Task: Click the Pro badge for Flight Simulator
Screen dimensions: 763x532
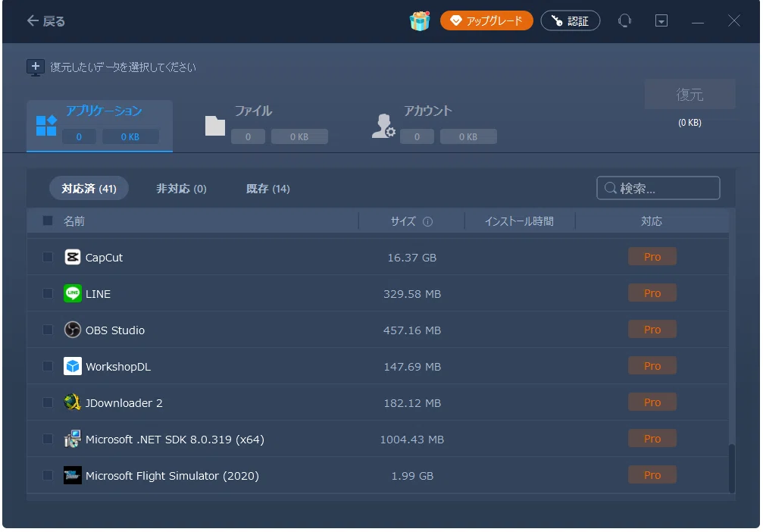Action: coord(652,475)
